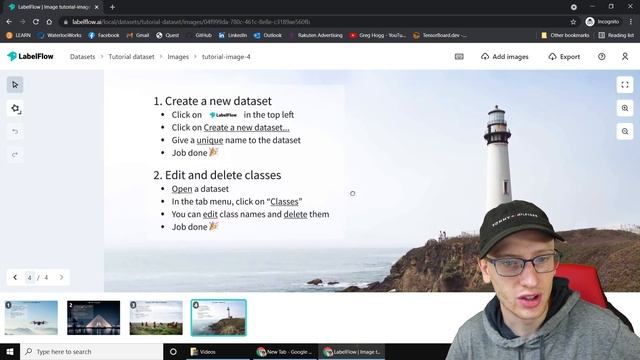Click Add images button

(x=504, y=57)
